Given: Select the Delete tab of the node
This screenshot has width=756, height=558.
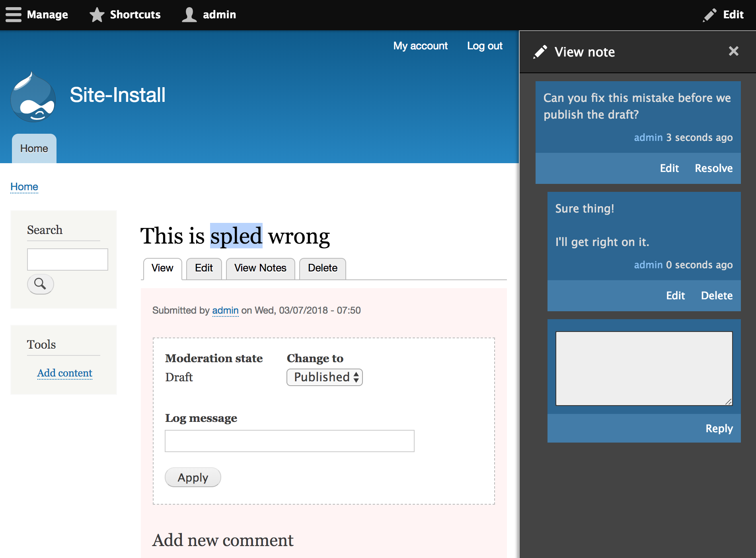Looking at the screenshot, I should 322,268.
